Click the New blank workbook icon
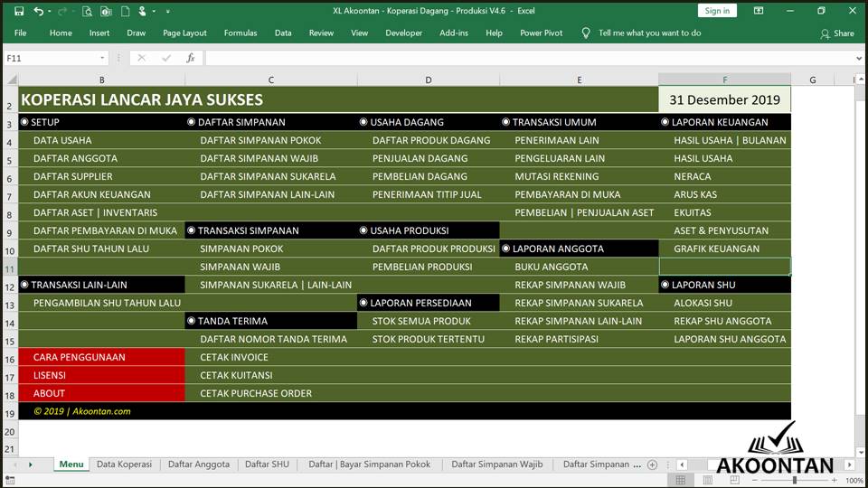Screen dimensions: 868x488 coord(125,11)
